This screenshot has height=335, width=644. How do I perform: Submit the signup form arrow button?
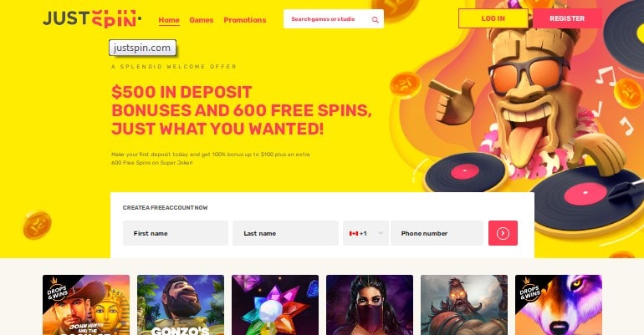pyautogui.click(x=503, y=233)
